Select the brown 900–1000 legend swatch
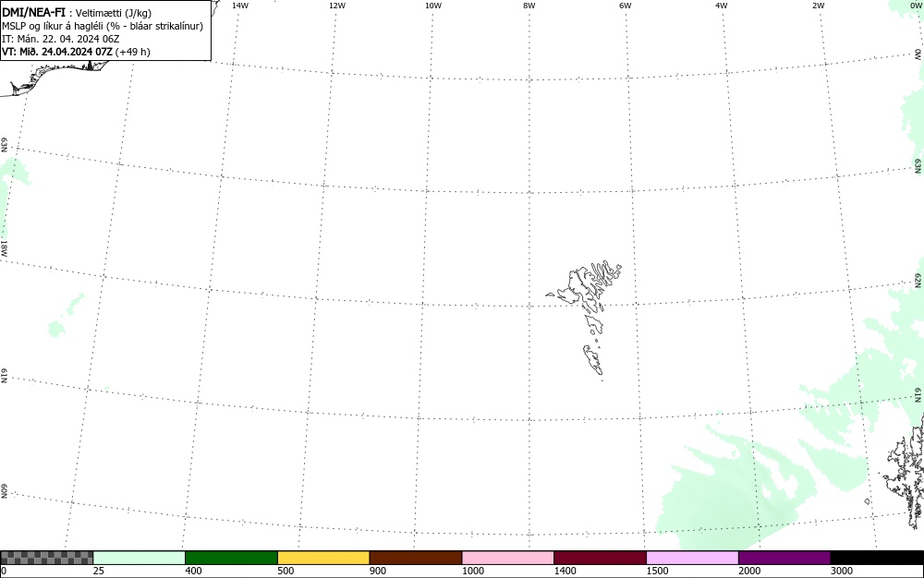This screenshot has width=924, height=578. pos(416,558)
